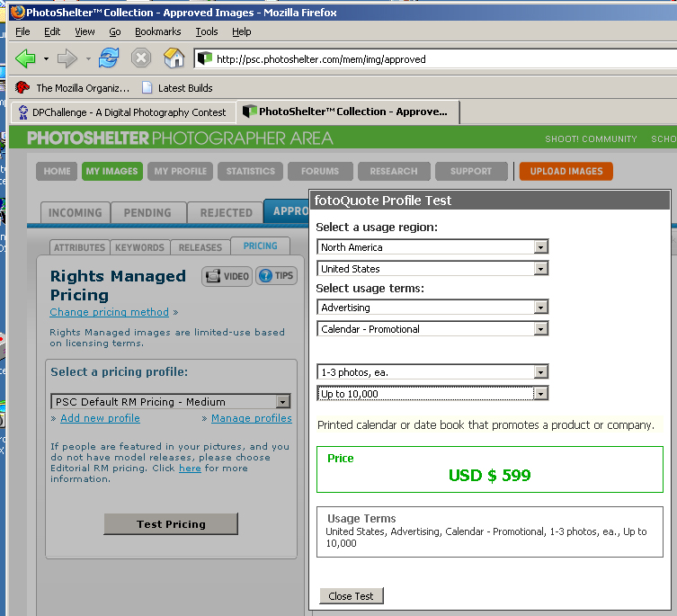The image size is (677, 616).
Task: Go to the Home page icon
Action: pyautogui.click(x=174, y=58)
